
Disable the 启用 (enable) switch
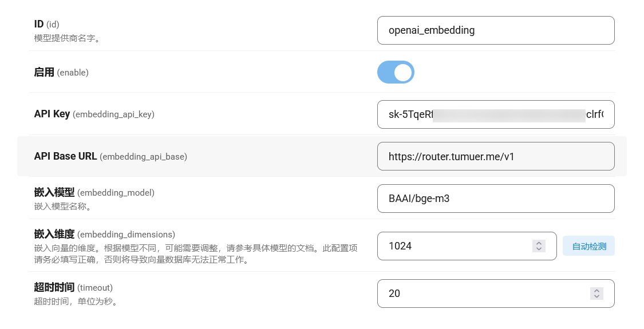(x=396, y=72)
